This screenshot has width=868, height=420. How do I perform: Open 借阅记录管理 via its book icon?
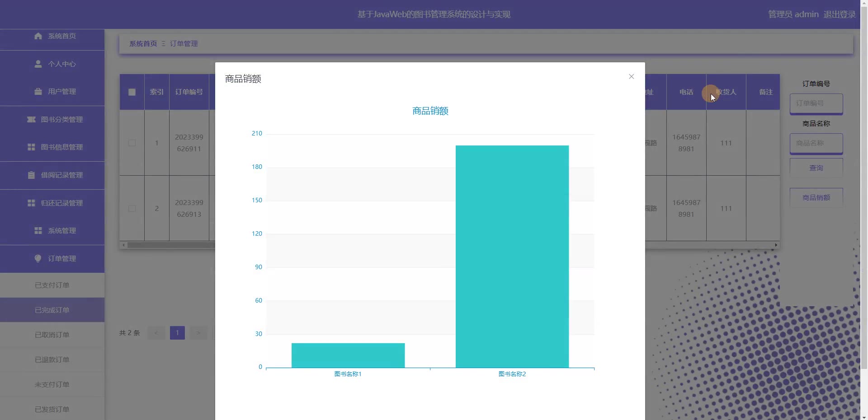point(31,175)
